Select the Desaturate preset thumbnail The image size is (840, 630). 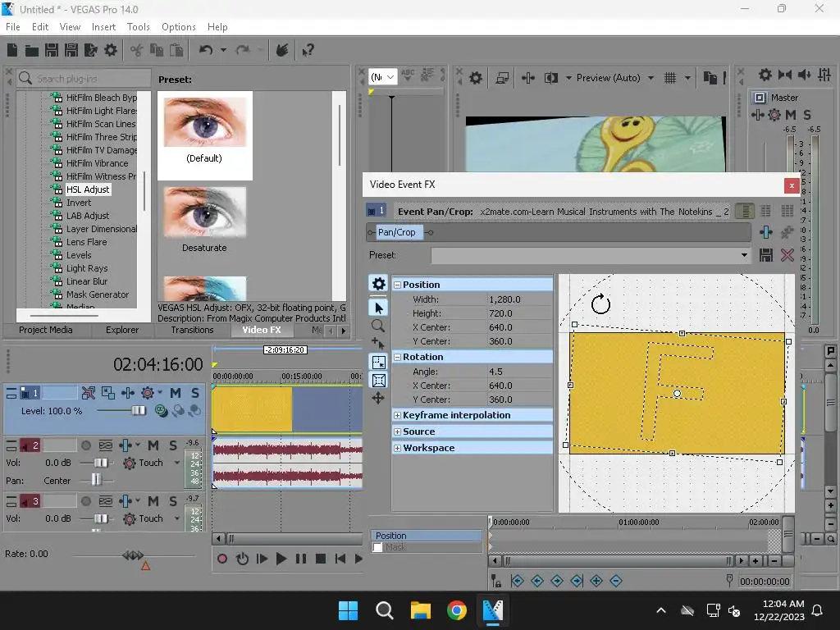[204, 212]
